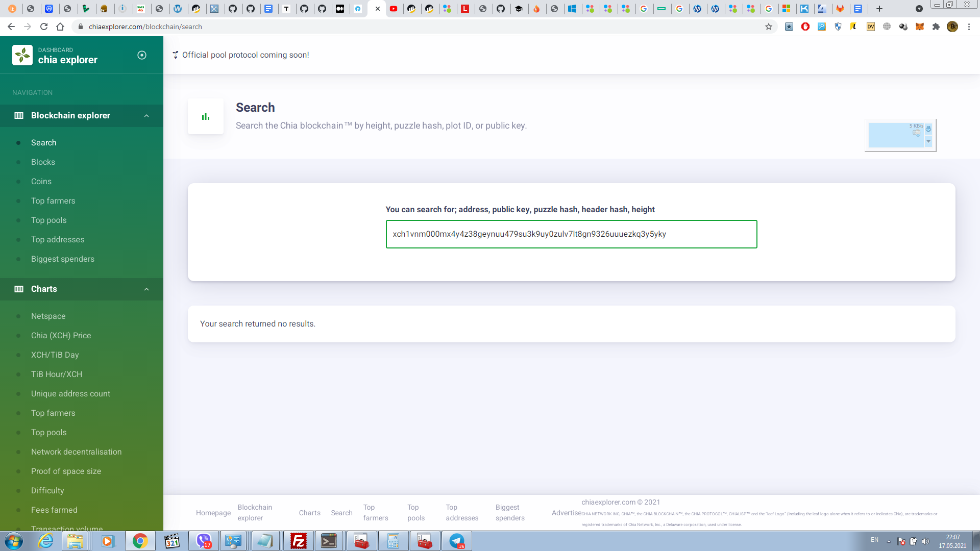Click footer Advertise link
Screen dimensions: 980x551
point(566,513)
